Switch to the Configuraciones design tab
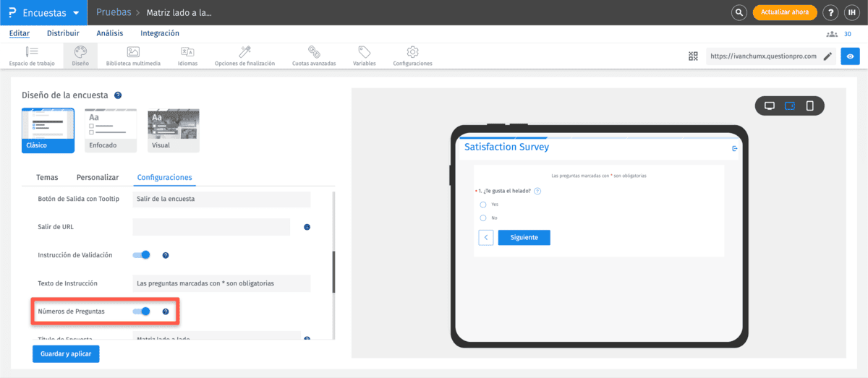Screen dimensions: 868x378 click(x=165, y=177)
